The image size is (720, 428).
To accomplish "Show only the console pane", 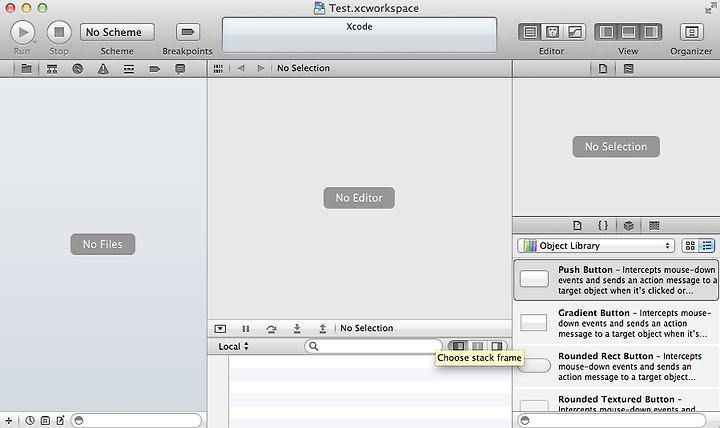I will click(x=497, y=346).
